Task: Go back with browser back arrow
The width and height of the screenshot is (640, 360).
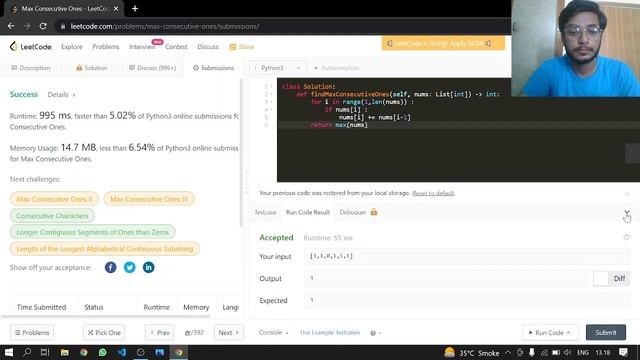Action: [11, 26]
